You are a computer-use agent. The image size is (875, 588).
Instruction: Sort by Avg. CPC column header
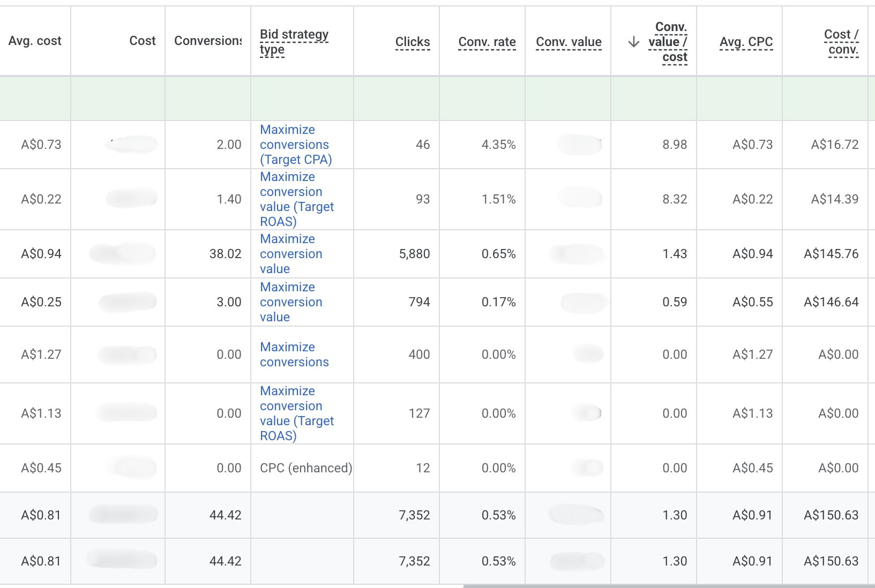pos(746,42)
